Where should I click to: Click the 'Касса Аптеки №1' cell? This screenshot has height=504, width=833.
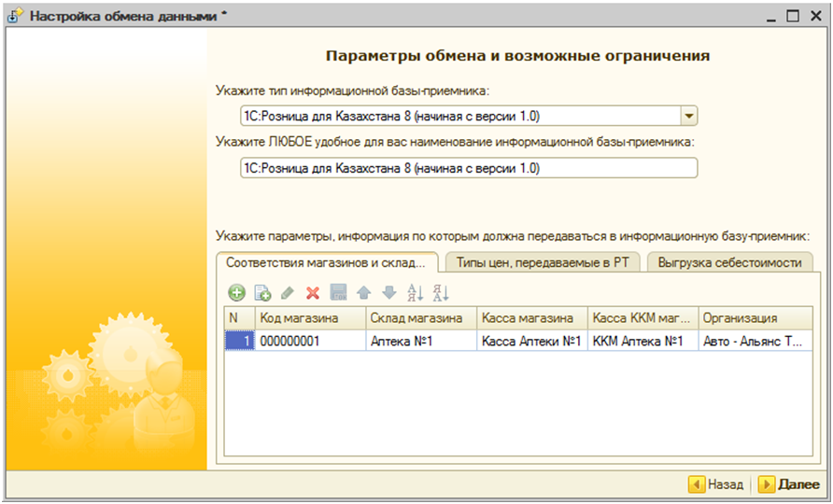[531, 342]
